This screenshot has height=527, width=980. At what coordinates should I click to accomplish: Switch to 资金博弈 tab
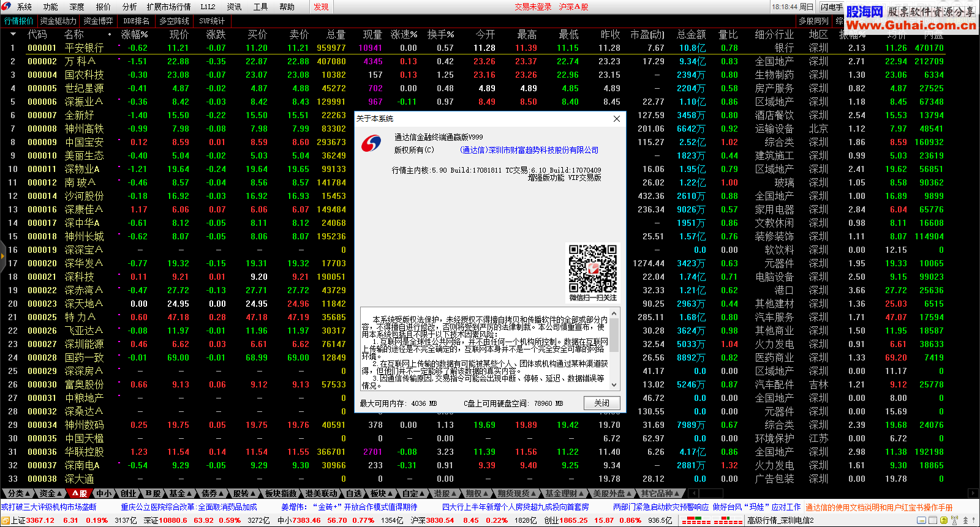99,21
